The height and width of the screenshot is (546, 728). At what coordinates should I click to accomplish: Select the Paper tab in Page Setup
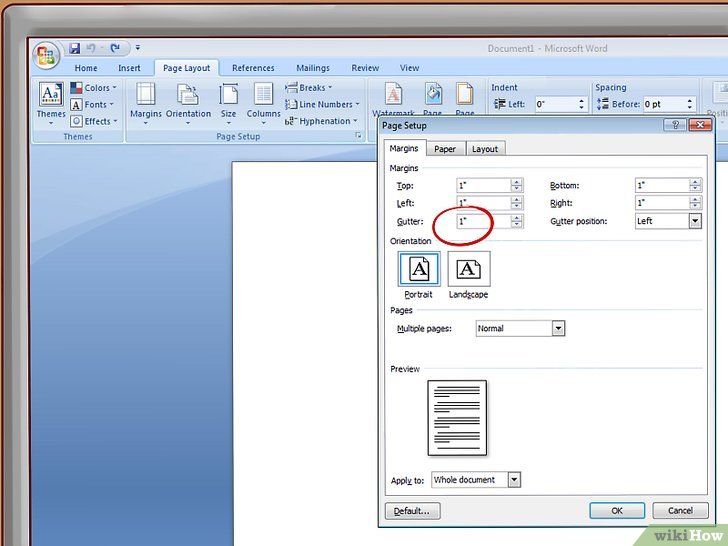[445, 149]
